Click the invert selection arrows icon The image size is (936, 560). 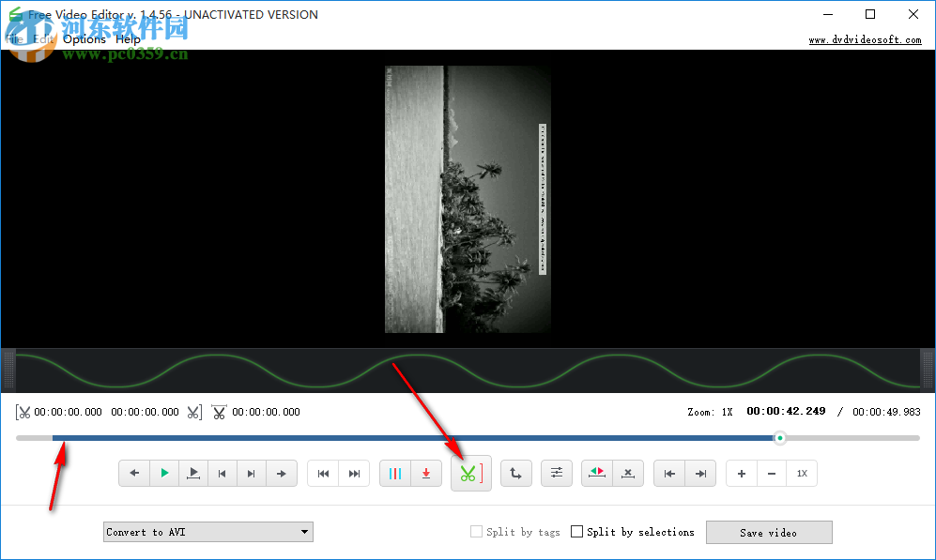[x=596, y=473]
